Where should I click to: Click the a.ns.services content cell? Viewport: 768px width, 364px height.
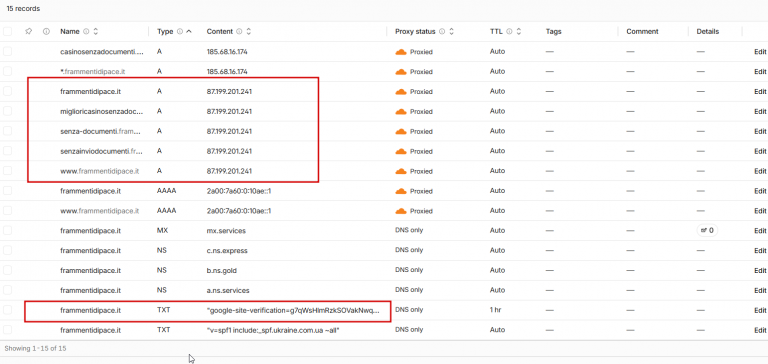tap(228, 291)
